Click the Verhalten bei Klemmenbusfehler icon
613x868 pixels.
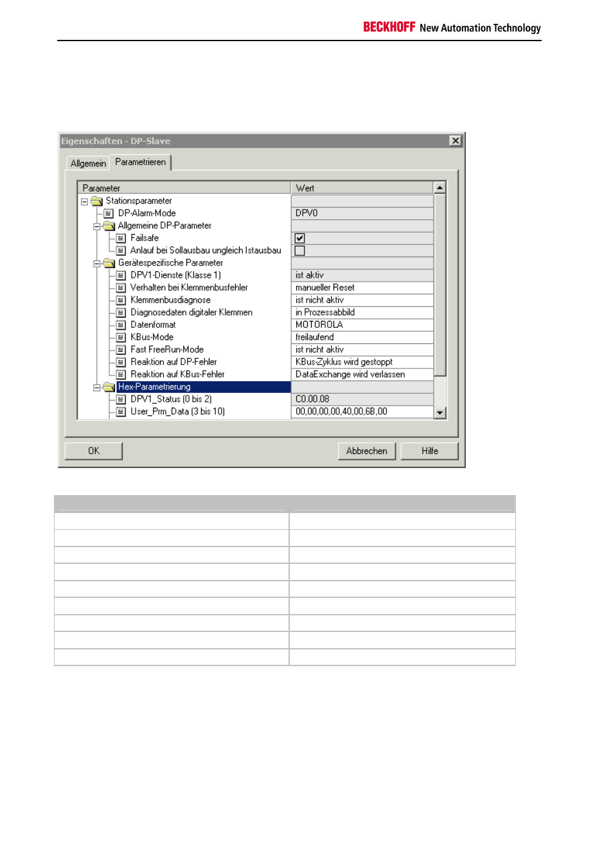click(x=121, y=287)
